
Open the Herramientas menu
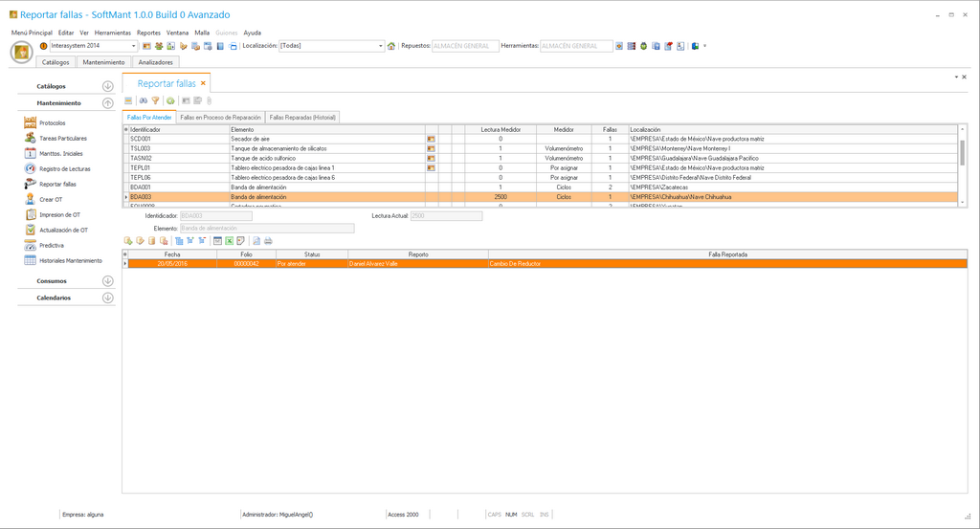tap(112, 33)
